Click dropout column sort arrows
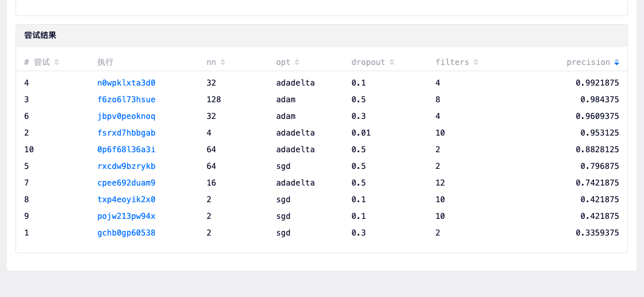This screenshot has height=297, width=644. 392,62
